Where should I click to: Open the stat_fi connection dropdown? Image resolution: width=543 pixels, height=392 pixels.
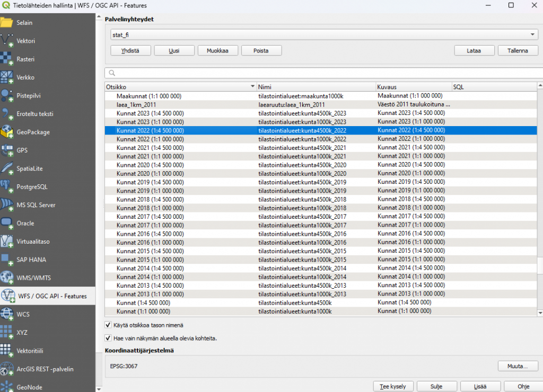tap(324, 34)
